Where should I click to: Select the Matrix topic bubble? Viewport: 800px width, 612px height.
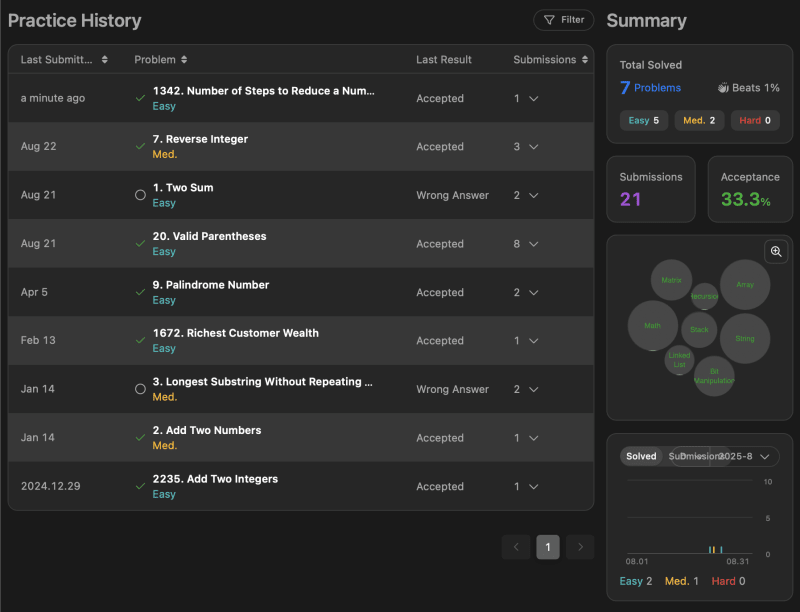point(671,280)
